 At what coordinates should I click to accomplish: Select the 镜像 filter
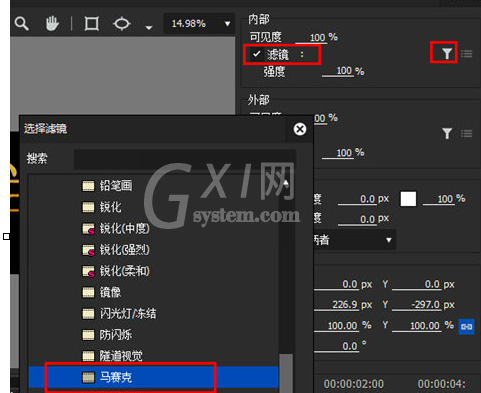[x=110, y=292]
